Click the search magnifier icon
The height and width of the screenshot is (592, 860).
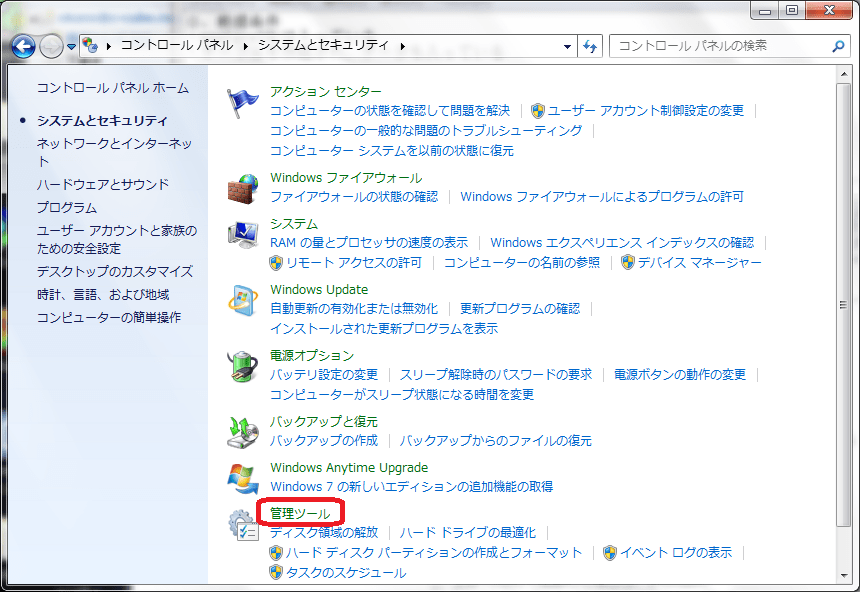[x=838, y=47]
